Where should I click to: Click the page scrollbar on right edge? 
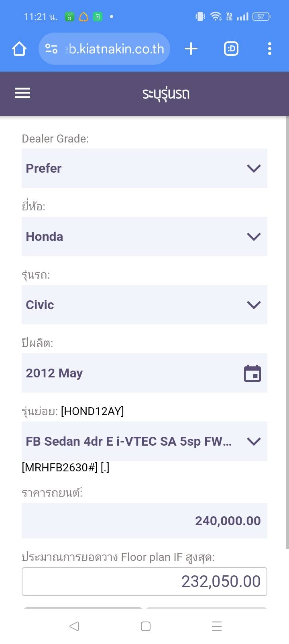pyautogui.click(x=287, y=333)
